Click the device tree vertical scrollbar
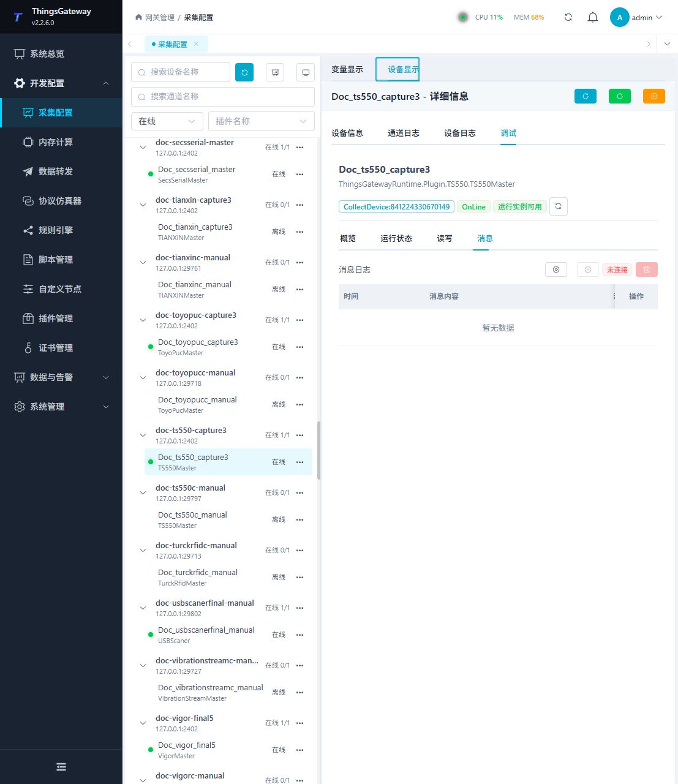Screen dimensions: 678x784 point(318,450)
